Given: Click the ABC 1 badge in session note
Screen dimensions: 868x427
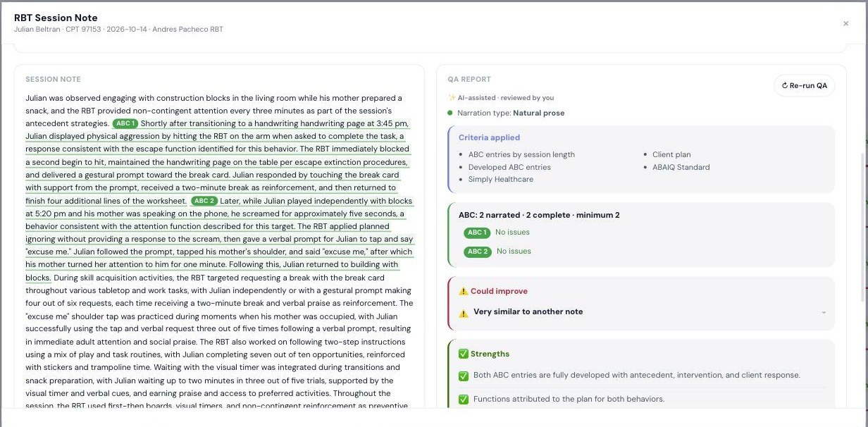Looking at the screenshot, I should tap(125, 123).
